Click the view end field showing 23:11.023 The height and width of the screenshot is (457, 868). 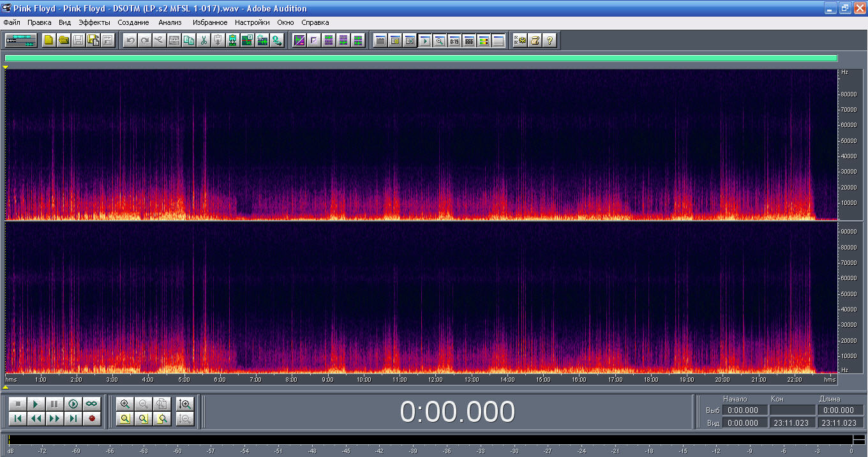pos(793,423)
